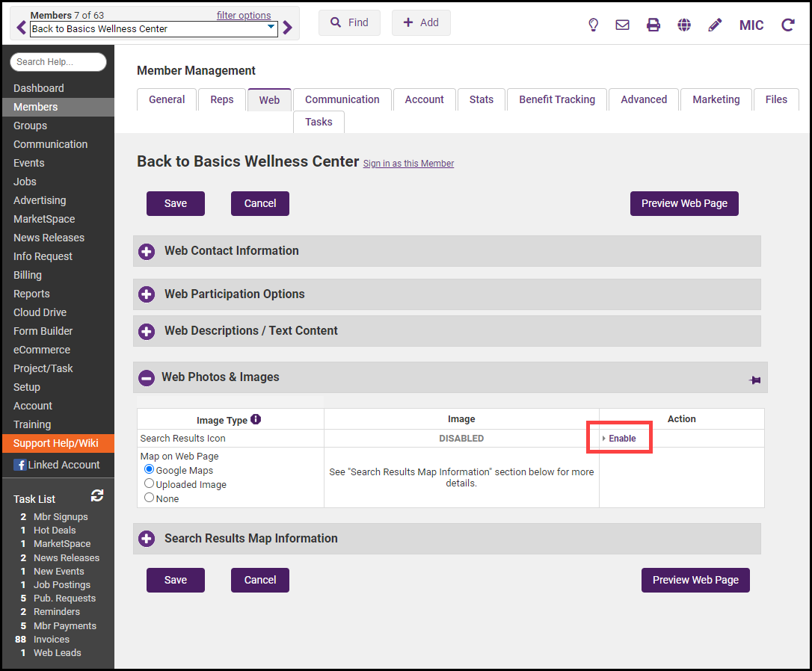The height and width of the screenshot is (671, 812).
Task: Click the Sign in as this Member link
Action: (408, 164)
